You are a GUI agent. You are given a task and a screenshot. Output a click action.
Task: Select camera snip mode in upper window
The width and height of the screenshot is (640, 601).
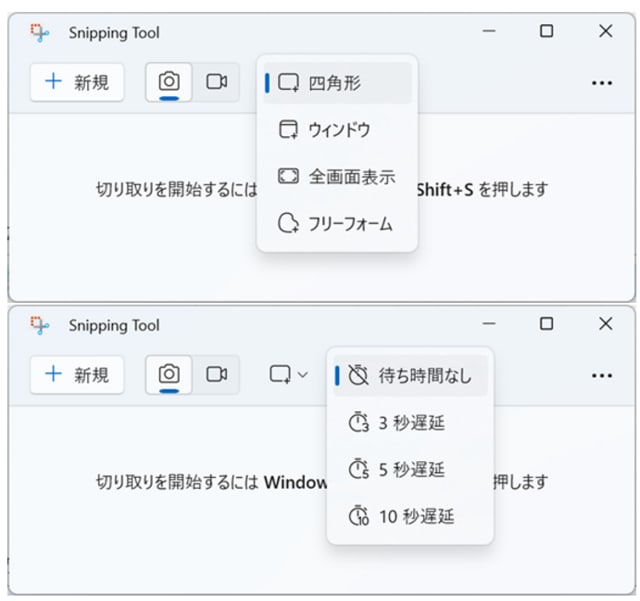169,82
